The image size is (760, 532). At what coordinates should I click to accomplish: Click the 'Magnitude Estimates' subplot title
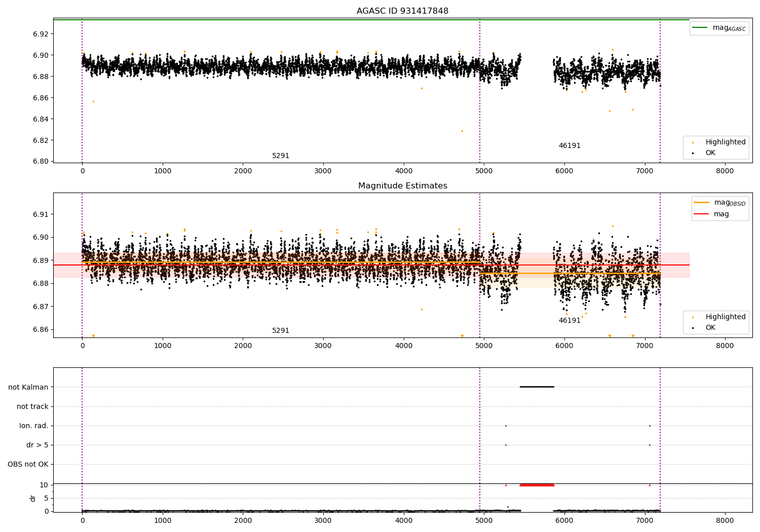coord(402,186)
